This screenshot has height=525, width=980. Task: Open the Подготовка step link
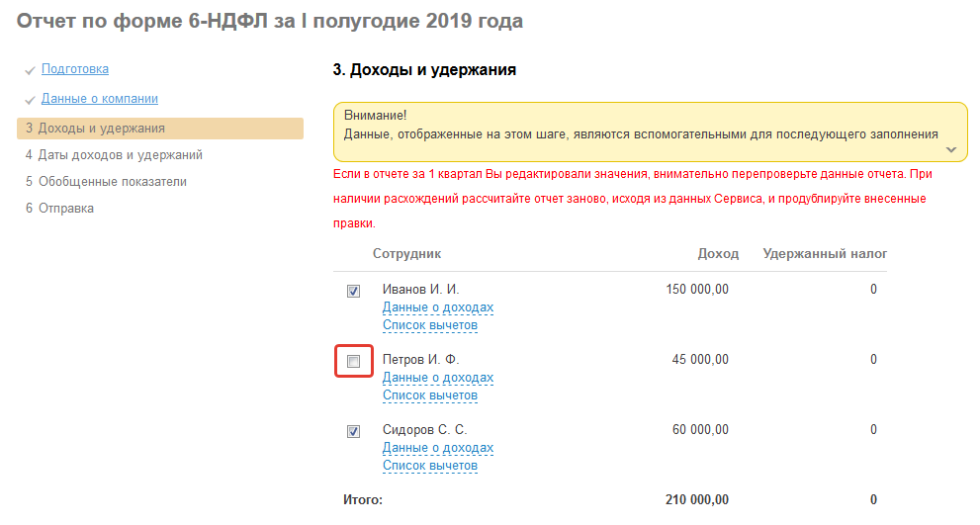coord(75,69)
